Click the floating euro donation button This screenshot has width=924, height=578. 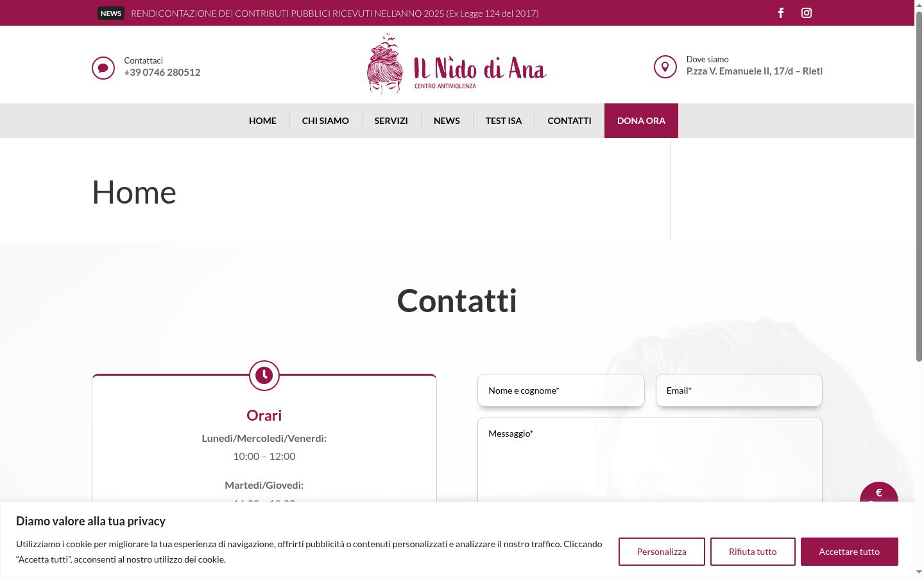click(x=879, y=493)
